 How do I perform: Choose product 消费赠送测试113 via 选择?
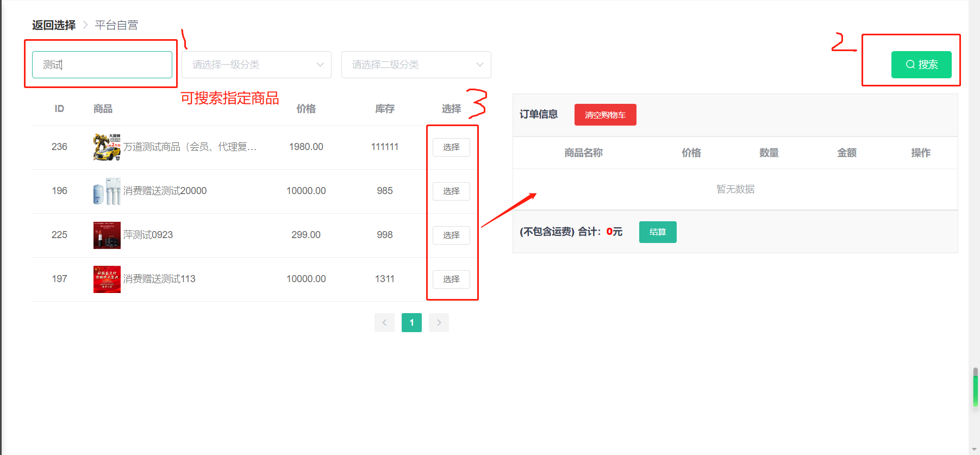(451, 279)
